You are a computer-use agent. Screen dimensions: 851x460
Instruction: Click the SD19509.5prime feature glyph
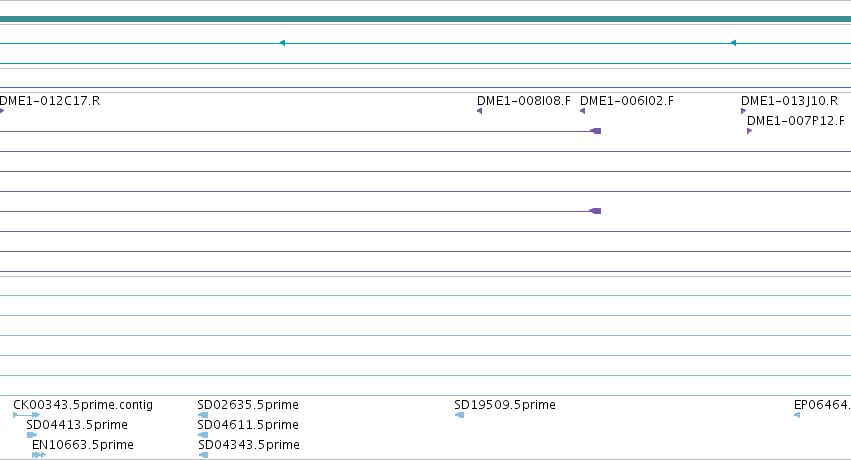pyautogui.click(x=460, y=415)
